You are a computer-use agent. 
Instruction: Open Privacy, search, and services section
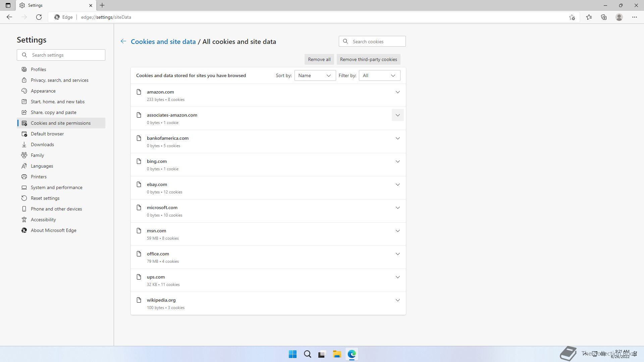[x=61, y=80]
